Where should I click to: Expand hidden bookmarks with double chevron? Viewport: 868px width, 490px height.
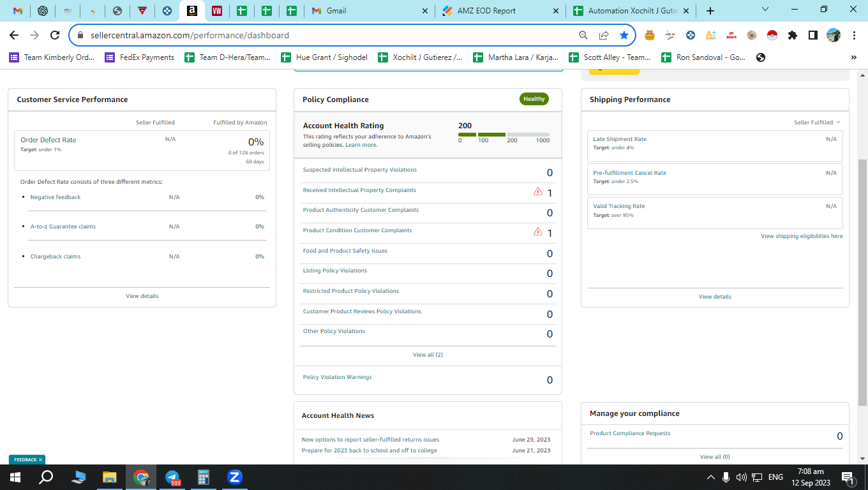pyautogui.click(x=854, y=57)
